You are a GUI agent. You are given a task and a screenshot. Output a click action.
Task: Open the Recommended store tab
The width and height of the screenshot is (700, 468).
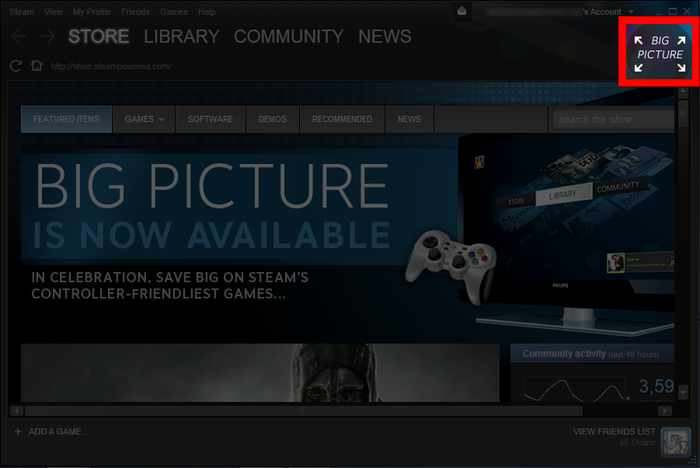tap(342, 119)
